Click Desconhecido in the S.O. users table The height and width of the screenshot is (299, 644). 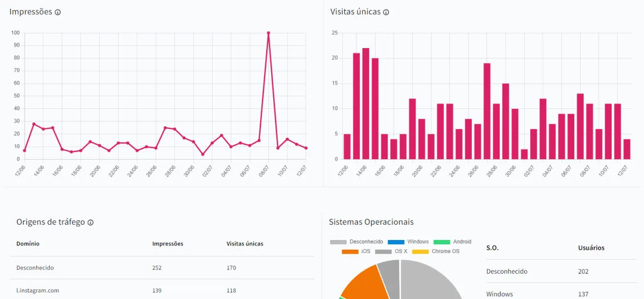[x=507, y=272]
